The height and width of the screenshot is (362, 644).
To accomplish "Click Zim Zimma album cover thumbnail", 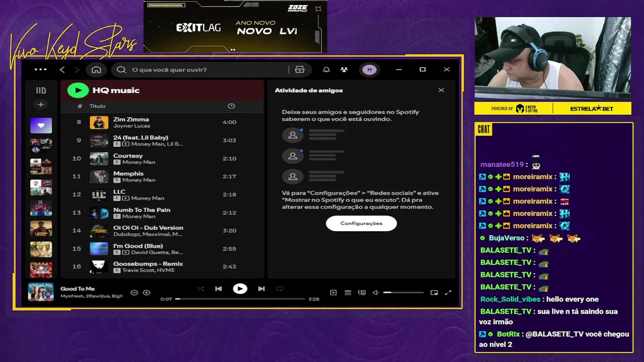I will pos(99,122).
